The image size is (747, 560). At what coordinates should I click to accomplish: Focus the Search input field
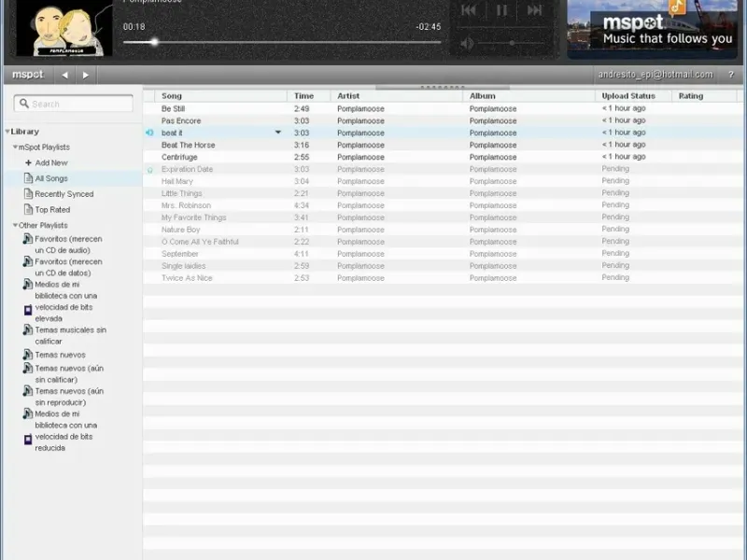[74, 104]
